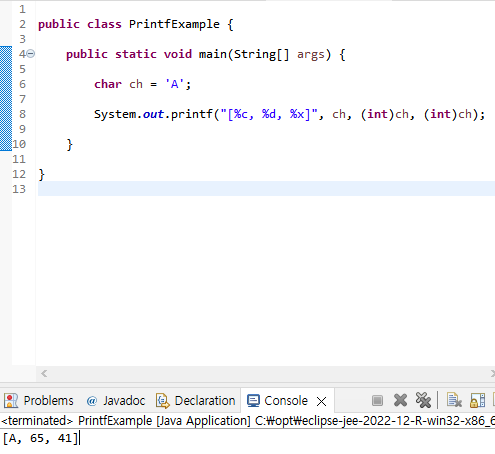
Task: Click the format string "[%c, %d, %x]"
Action: 269,114
